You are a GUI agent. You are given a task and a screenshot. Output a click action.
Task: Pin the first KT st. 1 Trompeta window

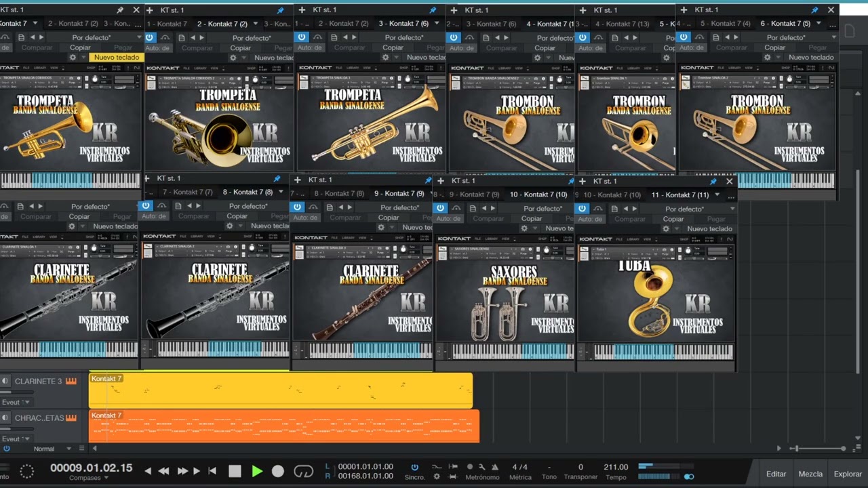coord(120,10)
